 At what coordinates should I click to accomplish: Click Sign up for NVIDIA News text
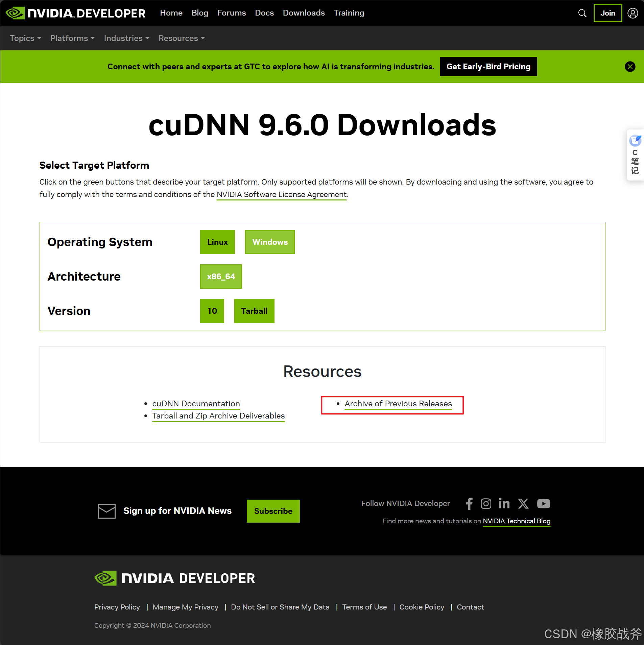[177, 511]
